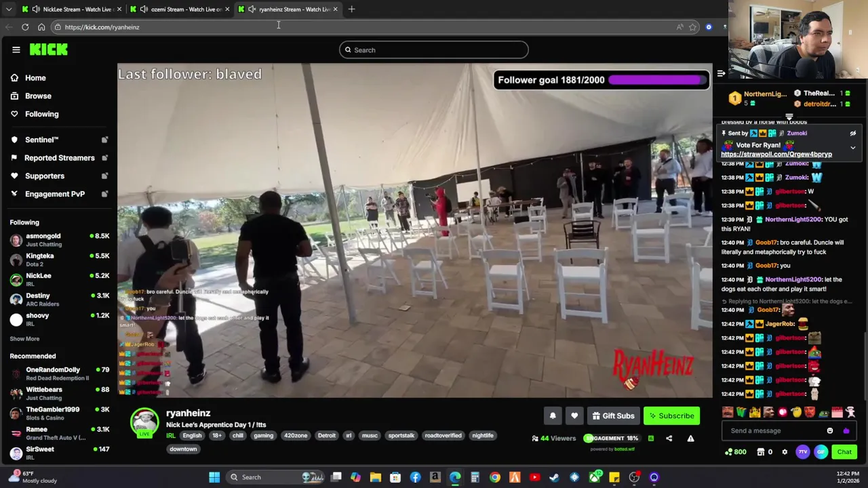Open Destiny channel from Following list

tap(60, 300)
